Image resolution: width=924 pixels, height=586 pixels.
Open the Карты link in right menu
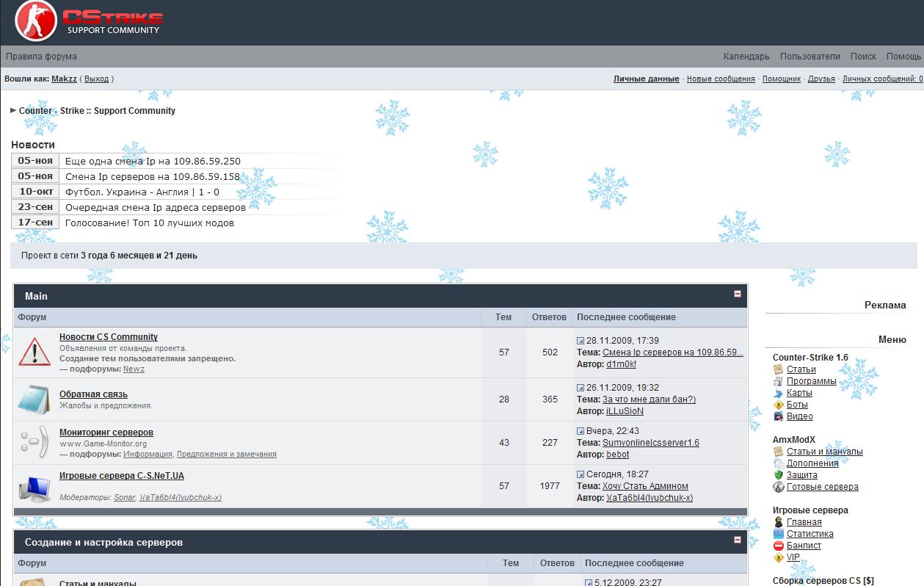click(x=799, y=393)
